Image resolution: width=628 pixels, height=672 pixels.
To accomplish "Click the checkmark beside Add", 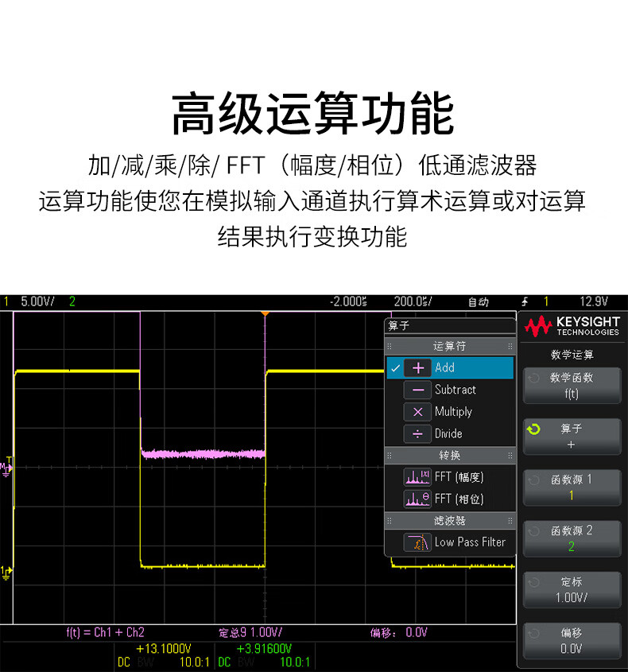I will [395, 367].
